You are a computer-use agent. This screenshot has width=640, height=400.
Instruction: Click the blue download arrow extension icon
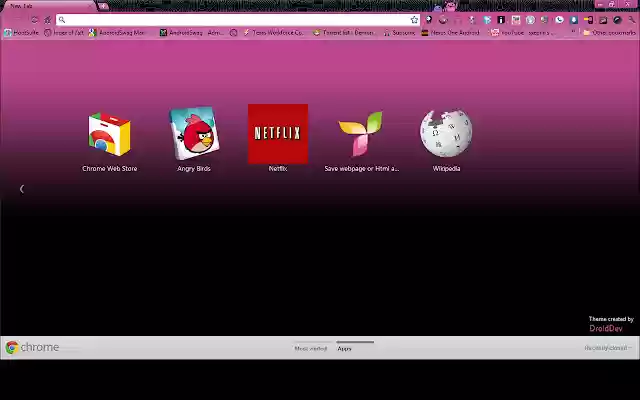[573, 20]
